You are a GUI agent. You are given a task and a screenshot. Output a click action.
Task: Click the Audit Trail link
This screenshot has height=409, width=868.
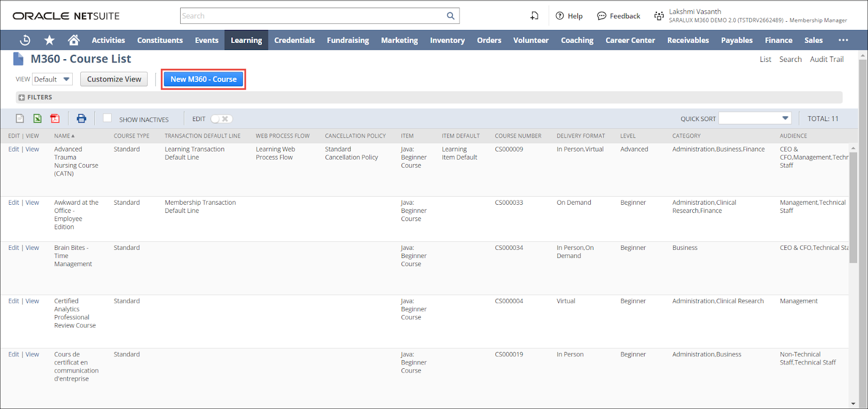(826, 59)
